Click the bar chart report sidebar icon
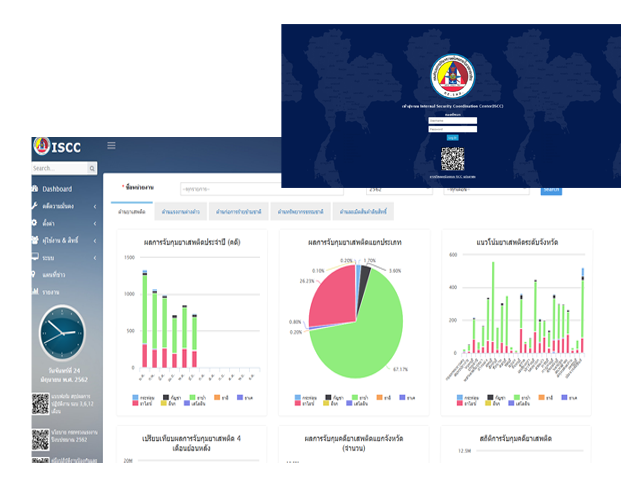Screen dimensions: 640x480 click(37, 291)
